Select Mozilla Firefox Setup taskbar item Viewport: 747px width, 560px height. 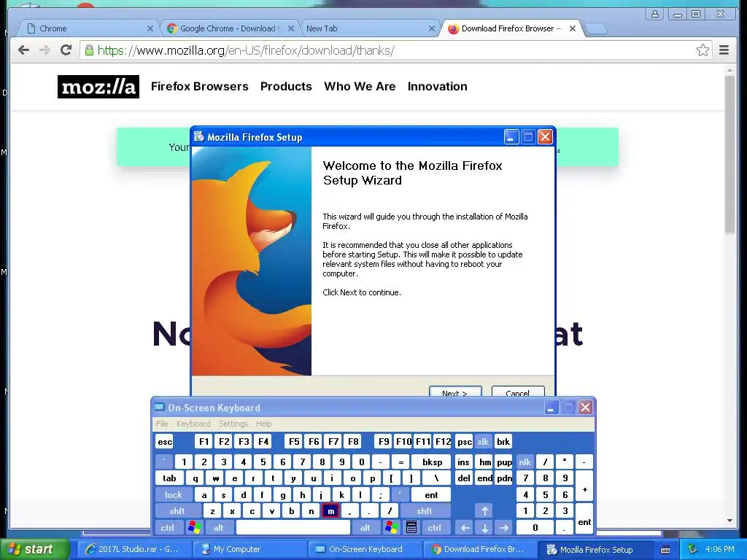point(595,550)
